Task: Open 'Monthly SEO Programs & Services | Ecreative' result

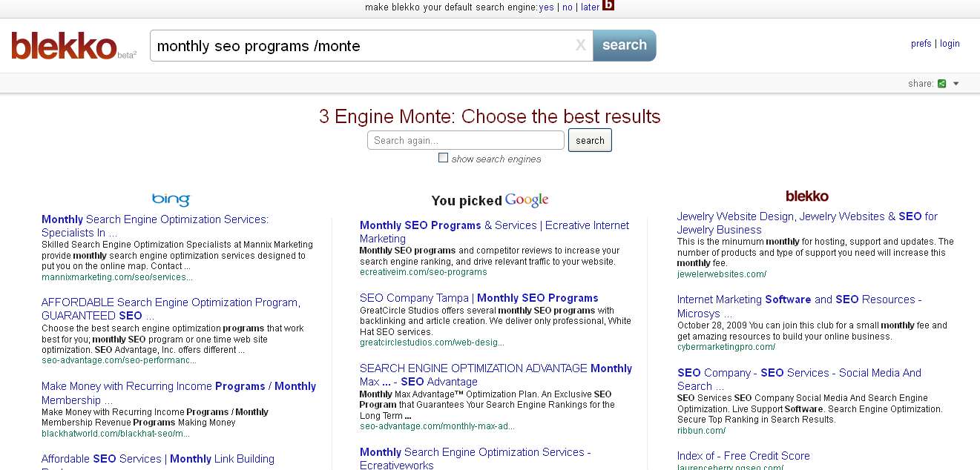Action: (x=494, y=232)
